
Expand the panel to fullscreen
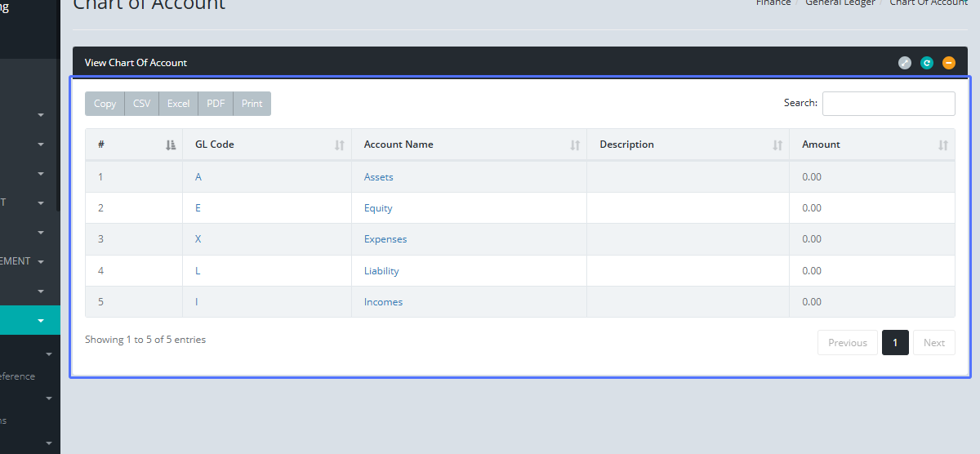click(905, 63)
